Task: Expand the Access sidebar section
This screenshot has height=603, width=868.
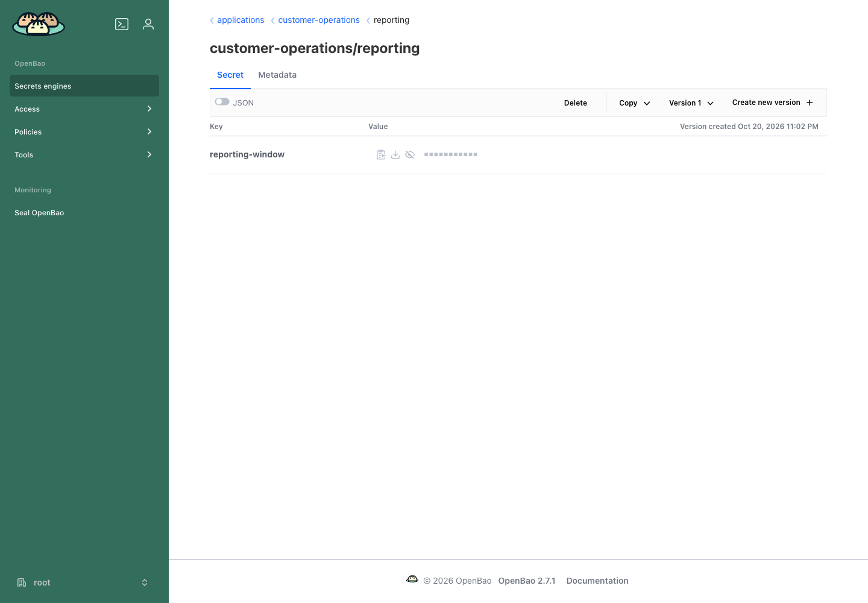Action: click(x=84, y=109)
